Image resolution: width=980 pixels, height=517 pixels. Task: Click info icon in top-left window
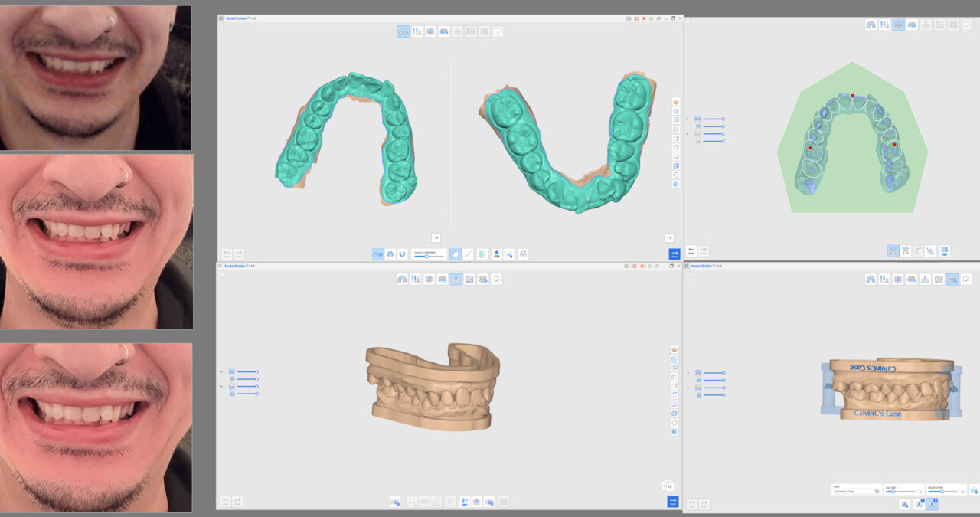click(222, 27)
